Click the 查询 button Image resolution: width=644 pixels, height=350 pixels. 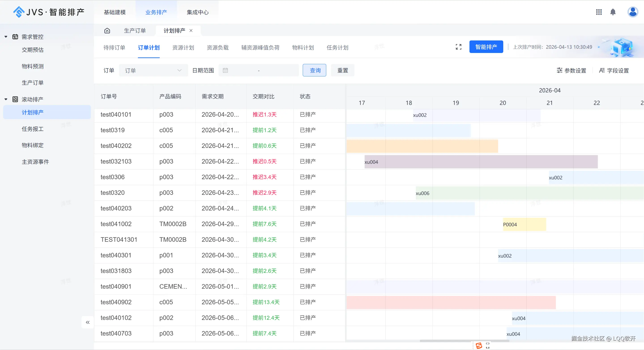coord(314,70)
